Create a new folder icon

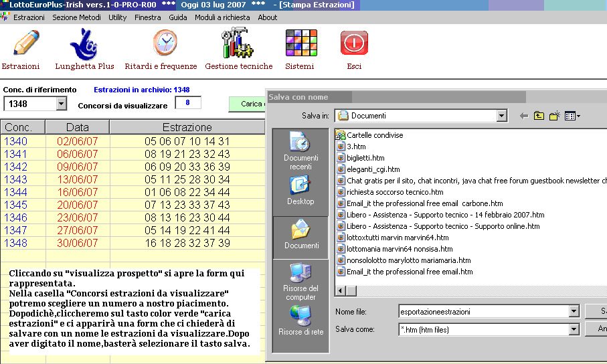click(555, 115)
